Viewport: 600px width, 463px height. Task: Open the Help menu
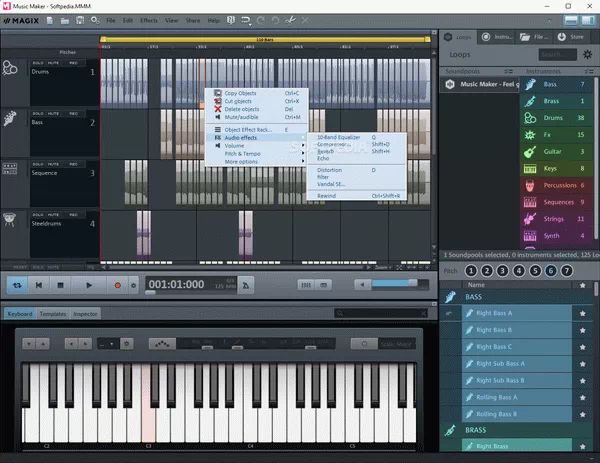(214, 20)
